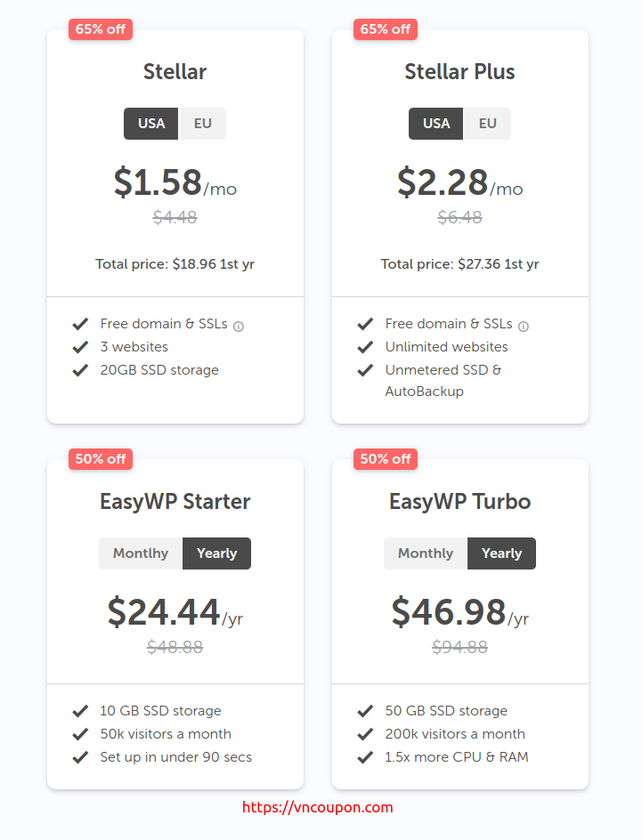Click the checkmark beside 10 GB SSD storage
The image size is (642, 840).
pyautogui.click(x=80, y=711)
